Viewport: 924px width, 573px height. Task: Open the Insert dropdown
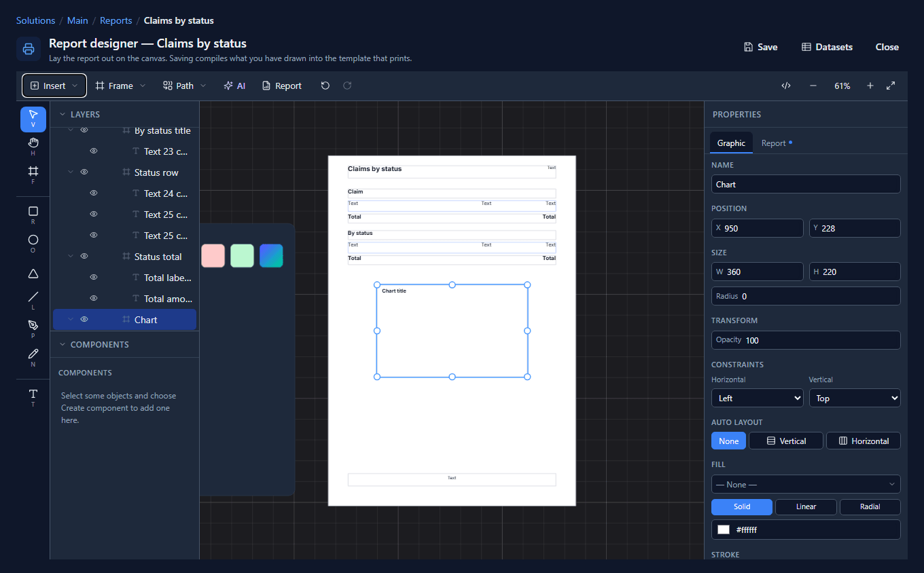click(54, 86)
